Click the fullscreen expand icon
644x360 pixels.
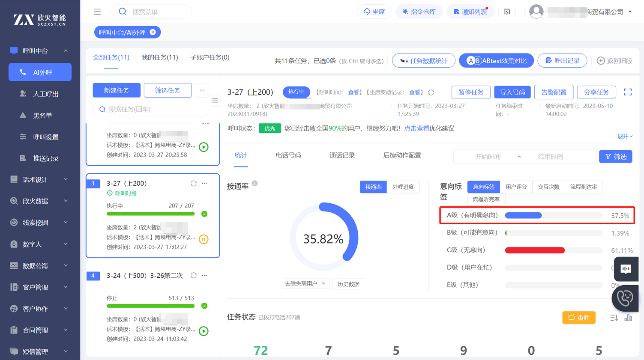[x=627, y=92]
